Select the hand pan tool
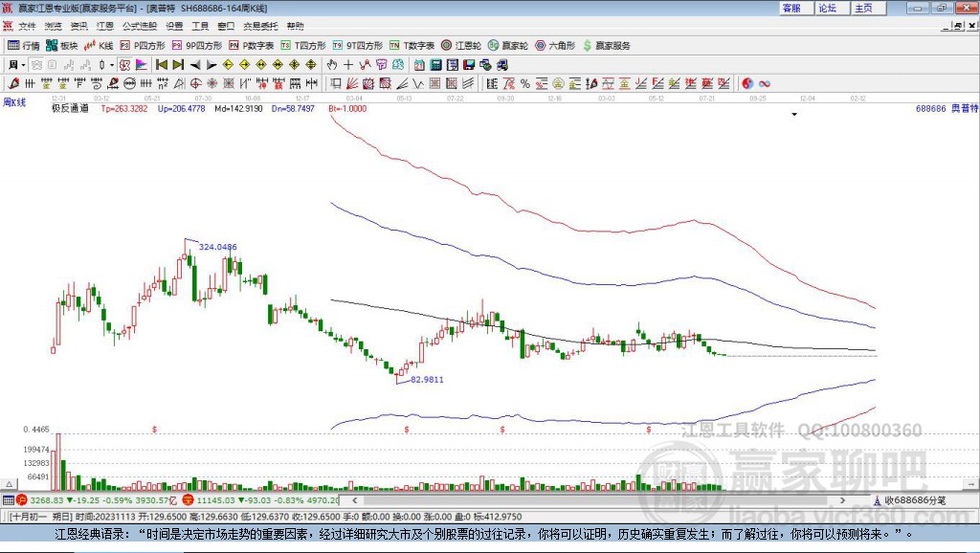 332,65
